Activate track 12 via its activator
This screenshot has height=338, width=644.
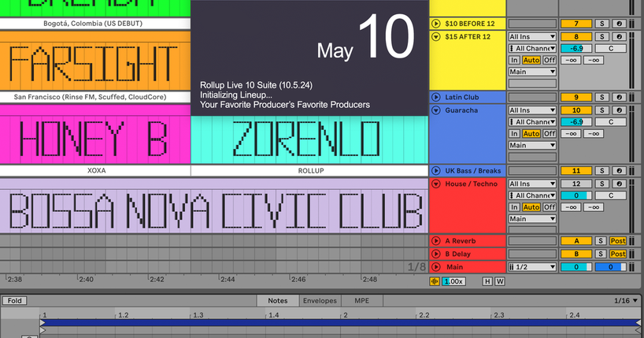click(576, 184)
